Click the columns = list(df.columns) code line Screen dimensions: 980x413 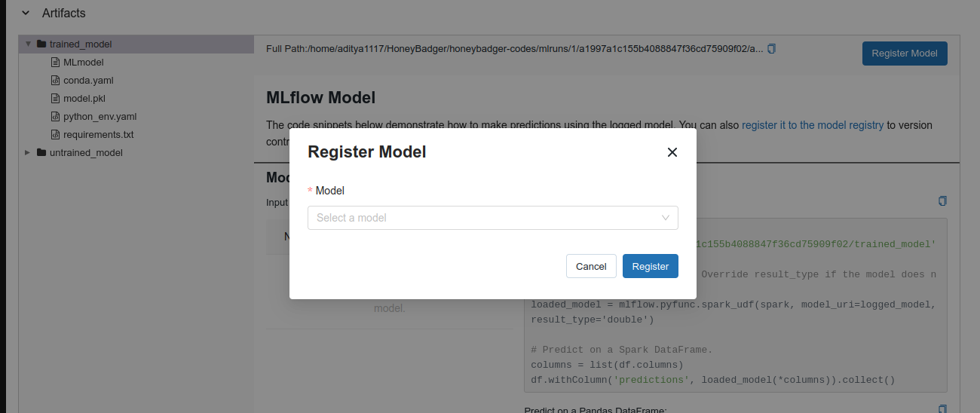click(x=607, y=365)
